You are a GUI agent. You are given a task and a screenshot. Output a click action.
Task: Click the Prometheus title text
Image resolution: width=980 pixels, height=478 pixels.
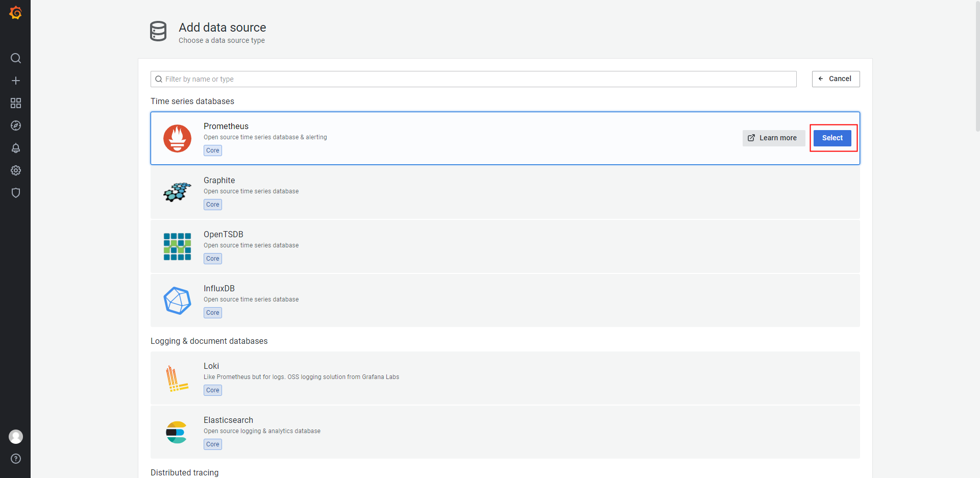click(226, 126)
